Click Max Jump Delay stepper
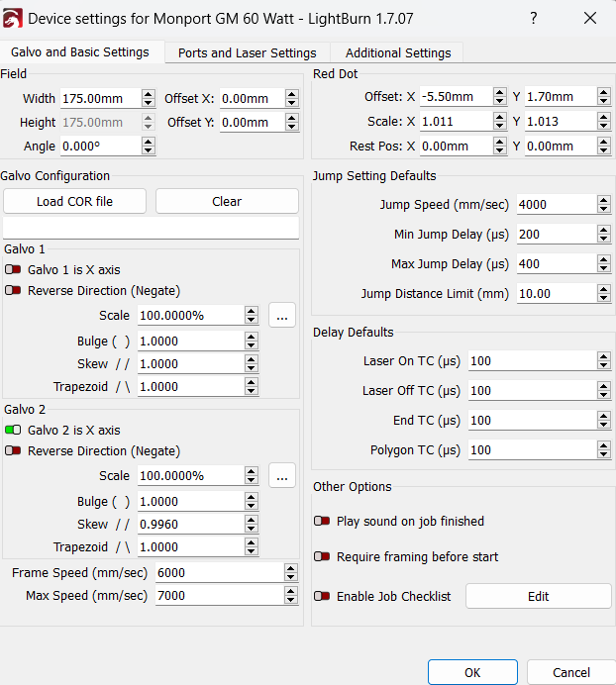The height and width of the screenshot is (685, 616). [x=604, y=263]
